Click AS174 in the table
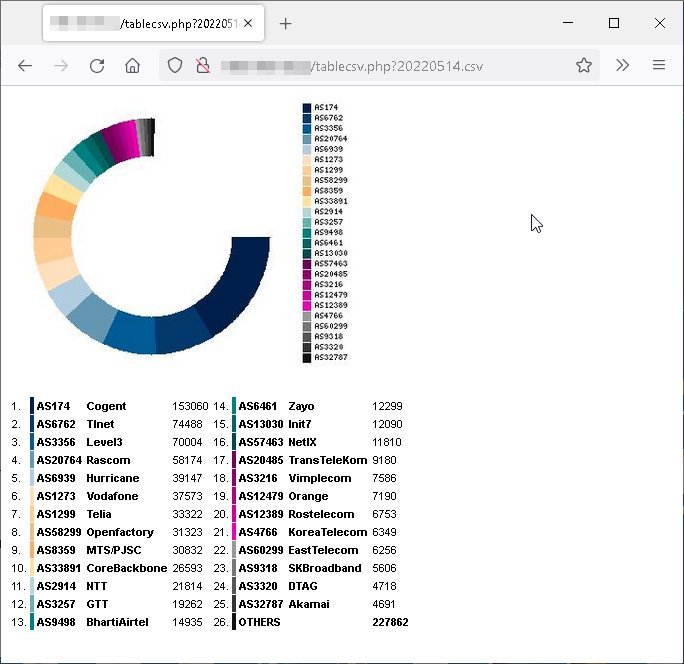Viewport: 684px width, 664px height. coord(53,406)
